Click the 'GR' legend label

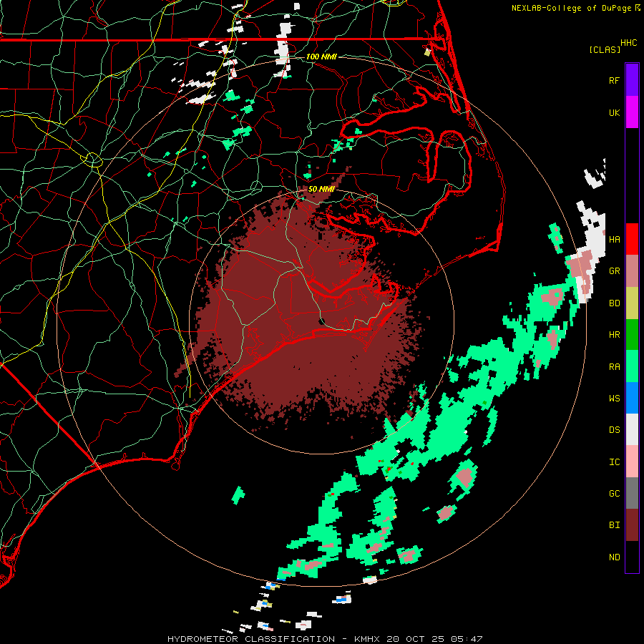[x=614, y=270]
